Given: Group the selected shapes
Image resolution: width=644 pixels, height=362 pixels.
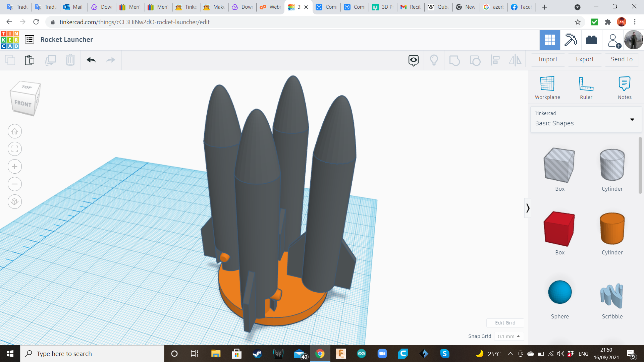Looking at the screenshot, I should point(454,60).
